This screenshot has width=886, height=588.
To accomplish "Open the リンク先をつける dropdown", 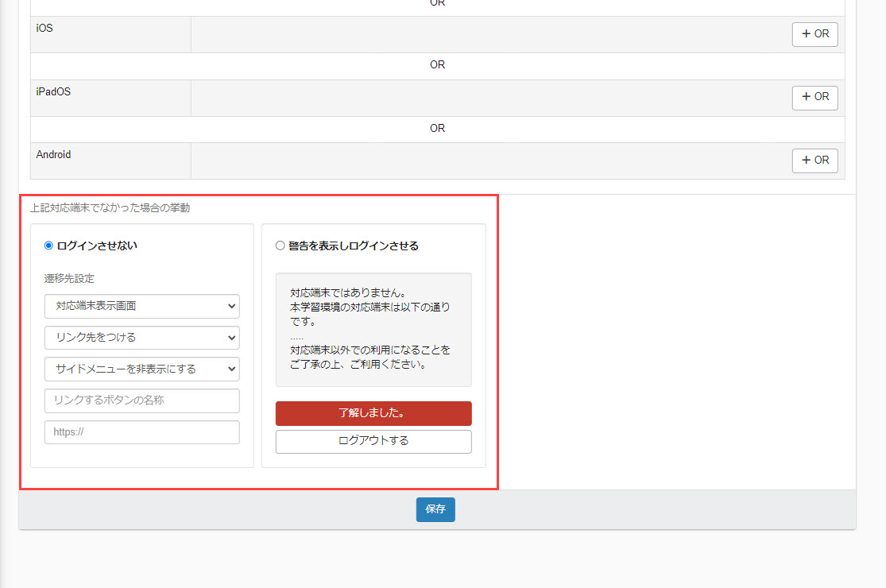I will pos(141,338).
